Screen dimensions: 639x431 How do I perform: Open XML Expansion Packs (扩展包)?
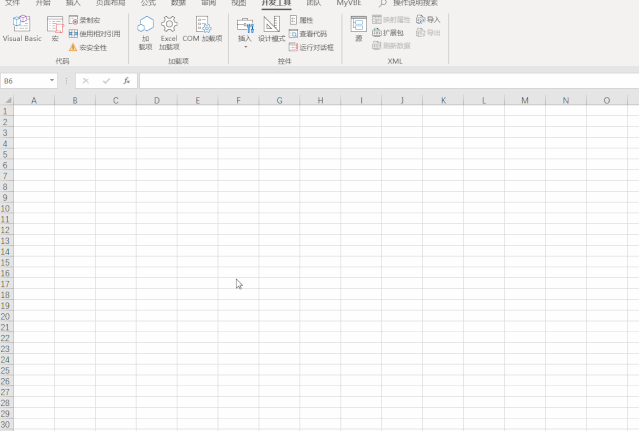388,33
